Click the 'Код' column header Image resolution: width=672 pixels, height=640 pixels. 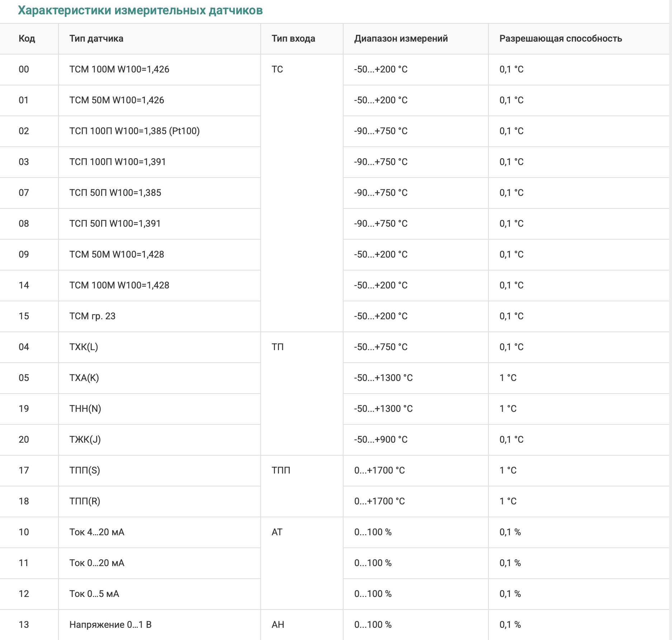pos(27,39)
